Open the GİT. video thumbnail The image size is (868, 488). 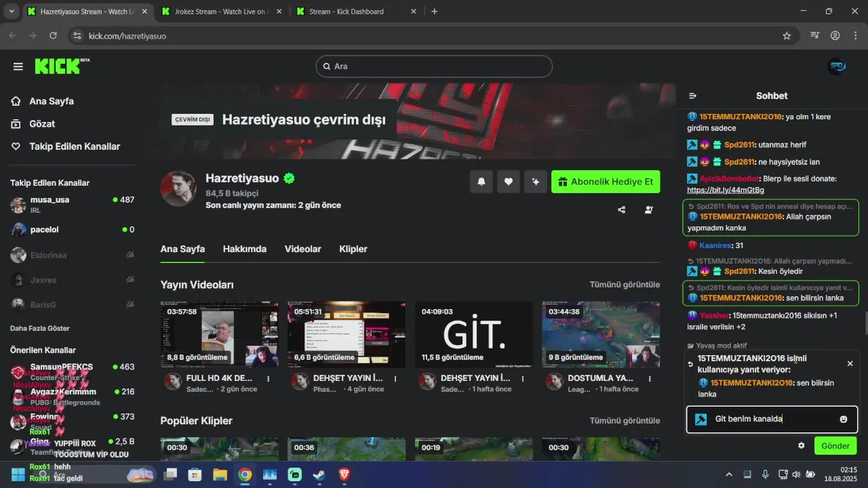[x=473, y=335]
